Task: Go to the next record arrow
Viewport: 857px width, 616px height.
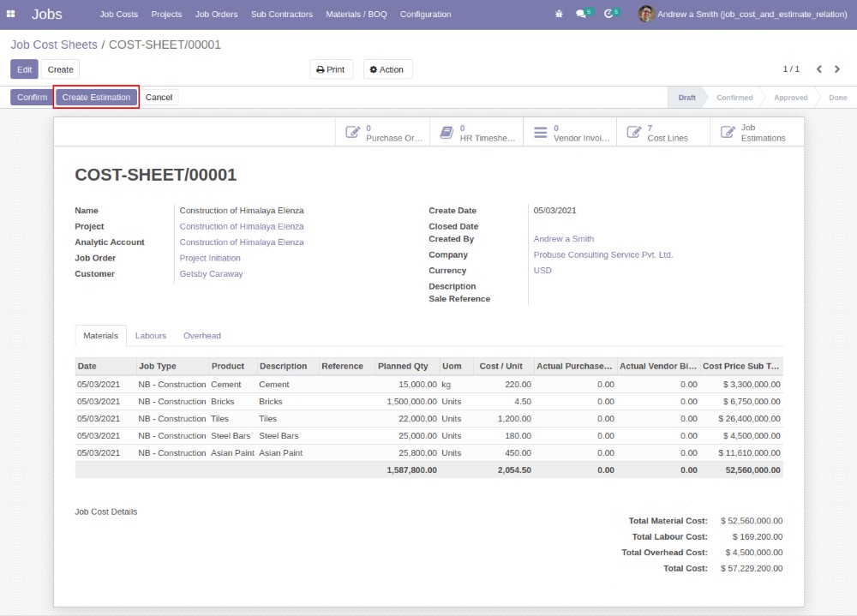Action: click(837, 69)
